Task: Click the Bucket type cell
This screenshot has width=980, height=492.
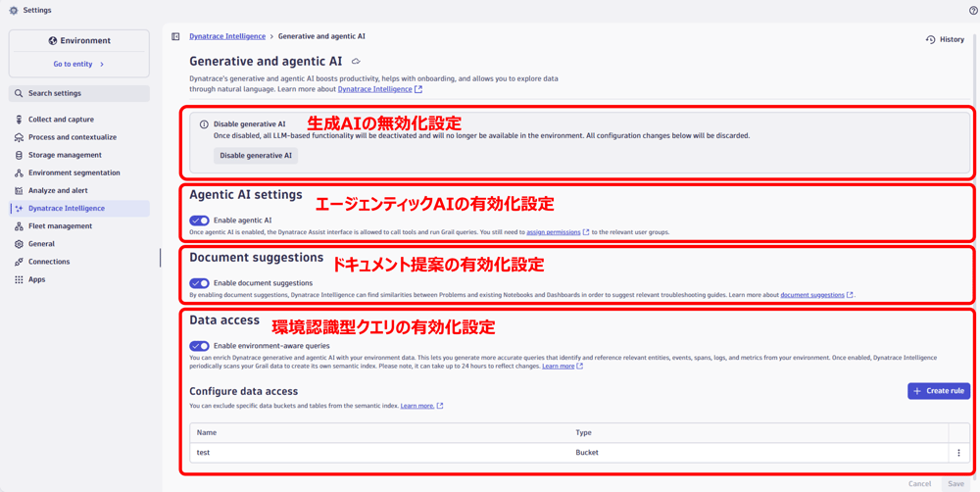Action: pyautogui.click(x=587, y=453)
